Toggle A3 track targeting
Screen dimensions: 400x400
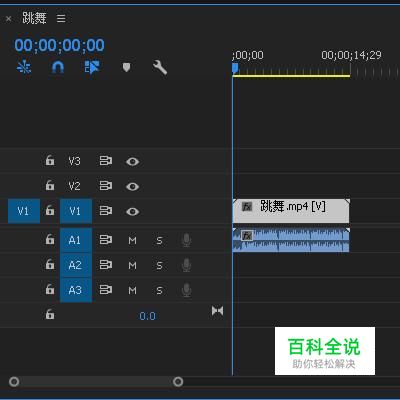(76, 290)
